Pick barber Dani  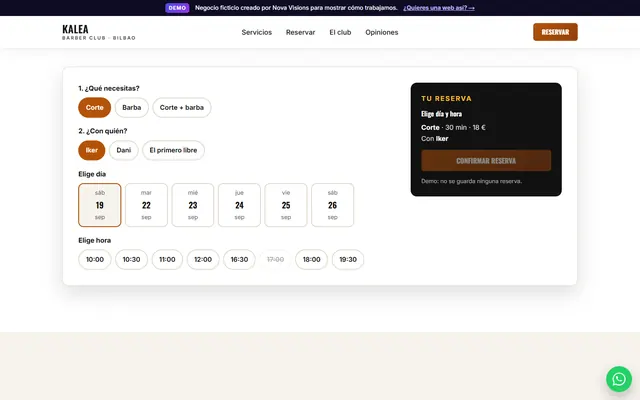tap(124, 150)
